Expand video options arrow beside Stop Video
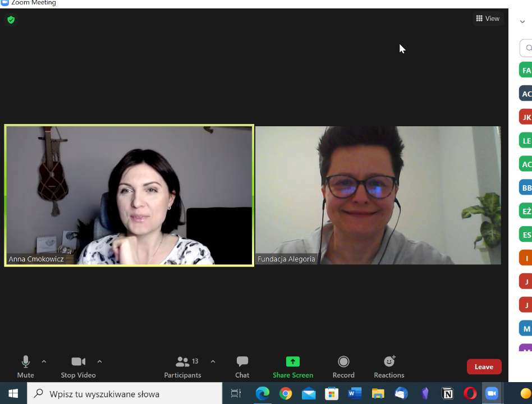This screenshot has height=404, width=532. (100, 361)
